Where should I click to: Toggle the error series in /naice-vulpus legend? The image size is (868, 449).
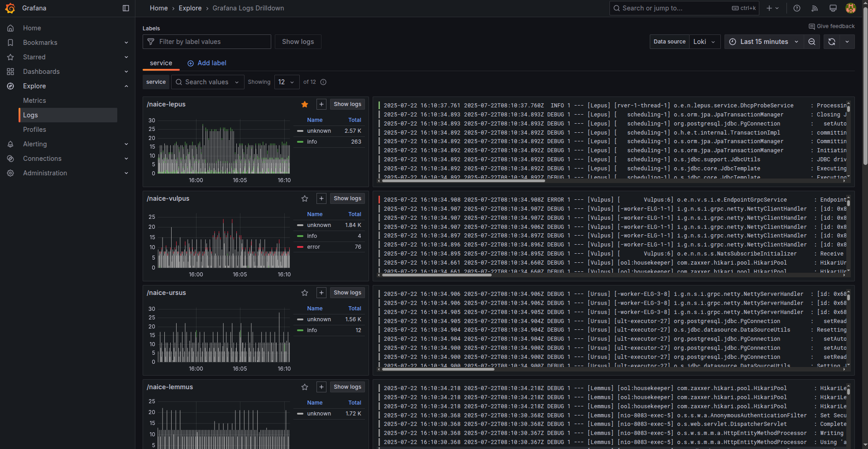coord(313,247)
